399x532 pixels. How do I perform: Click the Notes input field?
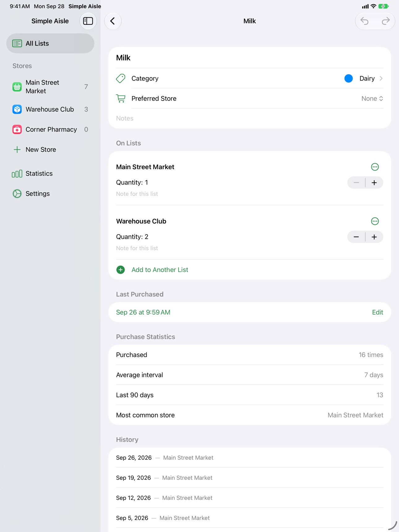point(250,118)
